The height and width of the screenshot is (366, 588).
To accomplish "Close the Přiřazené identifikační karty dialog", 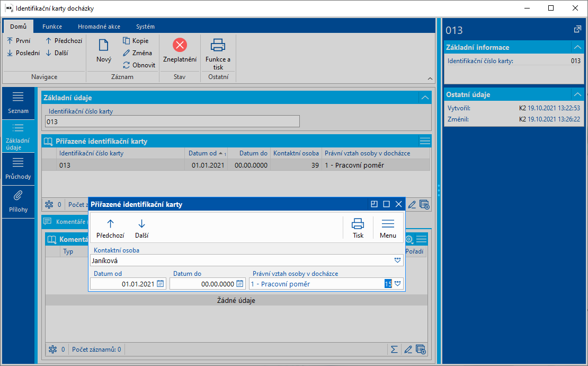I will [x=399, y=204].
